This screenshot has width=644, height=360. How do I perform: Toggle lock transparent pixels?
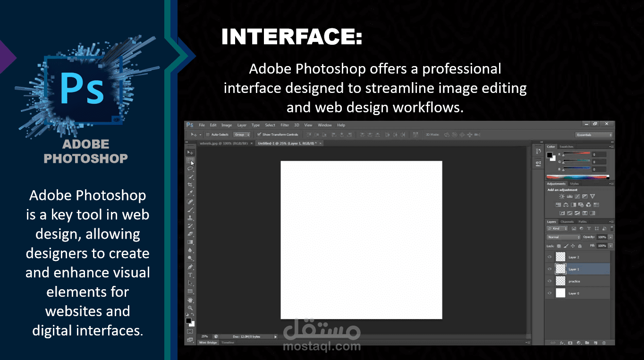coord(559,246)
